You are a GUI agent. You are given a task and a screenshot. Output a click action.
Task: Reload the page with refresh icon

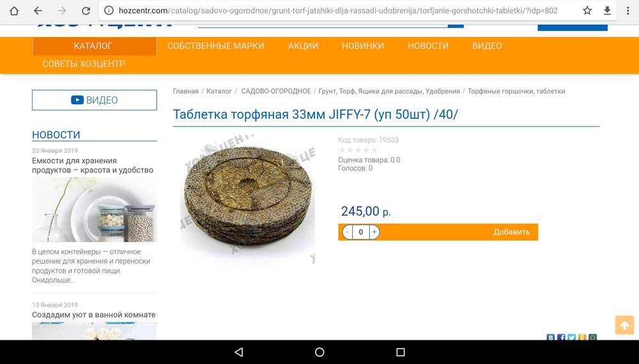pos(86,11)
